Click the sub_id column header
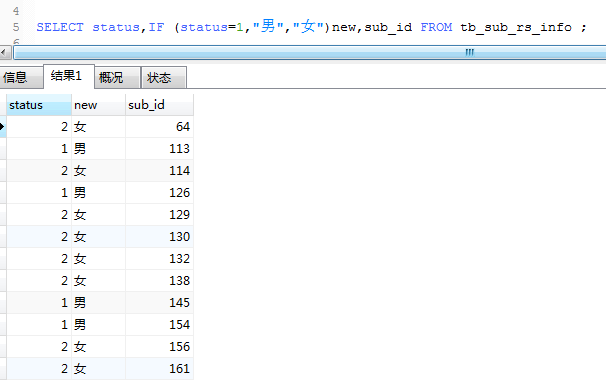Viewport: 606px width, 381px height. coord(159,105)
